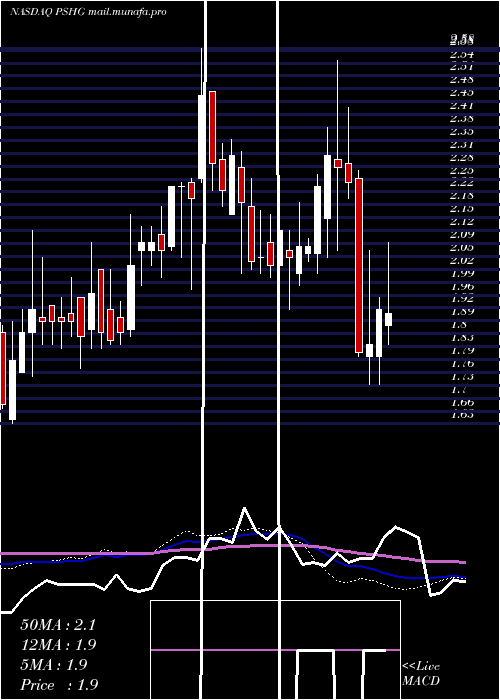500x700 pixels.
Task: Select the 2.25 price axis label
Action: [x=462, y=171]
